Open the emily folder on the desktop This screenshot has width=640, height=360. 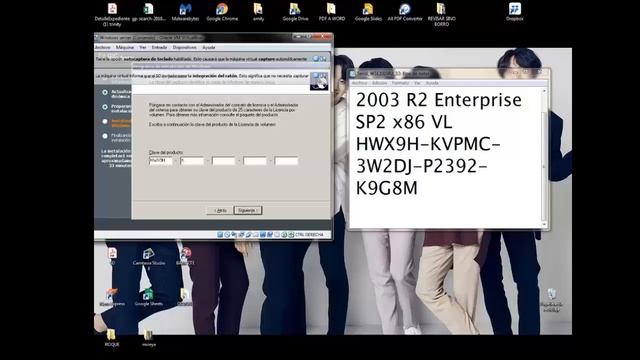(258, 12)
